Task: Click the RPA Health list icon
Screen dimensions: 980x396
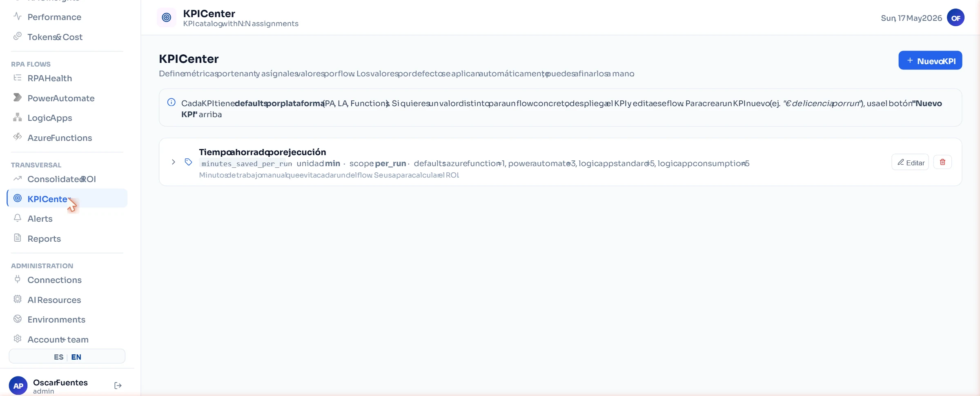Action: 17,78
